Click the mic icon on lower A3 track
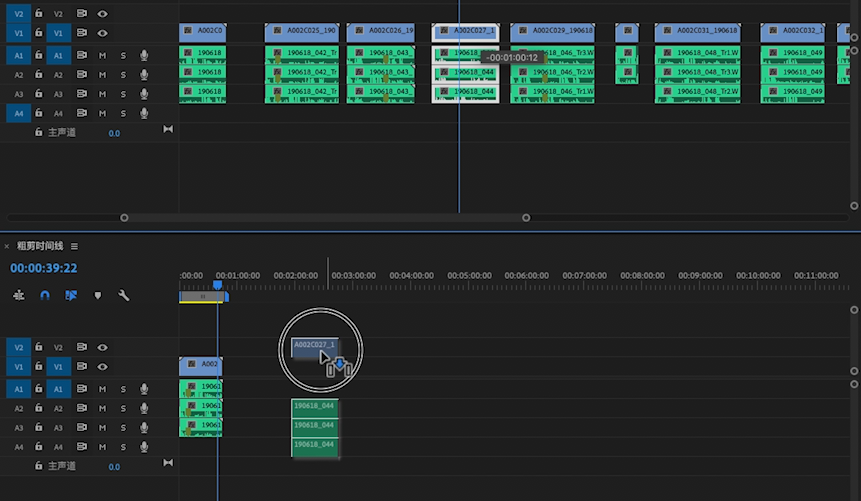 [144, 428]
